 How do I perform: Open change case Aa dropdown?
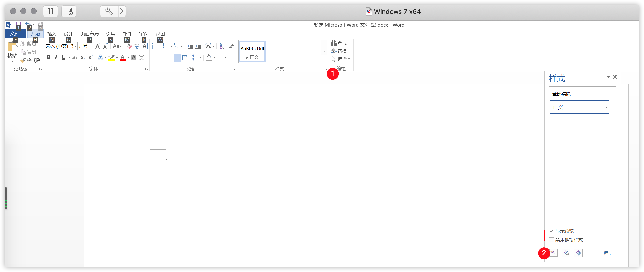(117, 46)
